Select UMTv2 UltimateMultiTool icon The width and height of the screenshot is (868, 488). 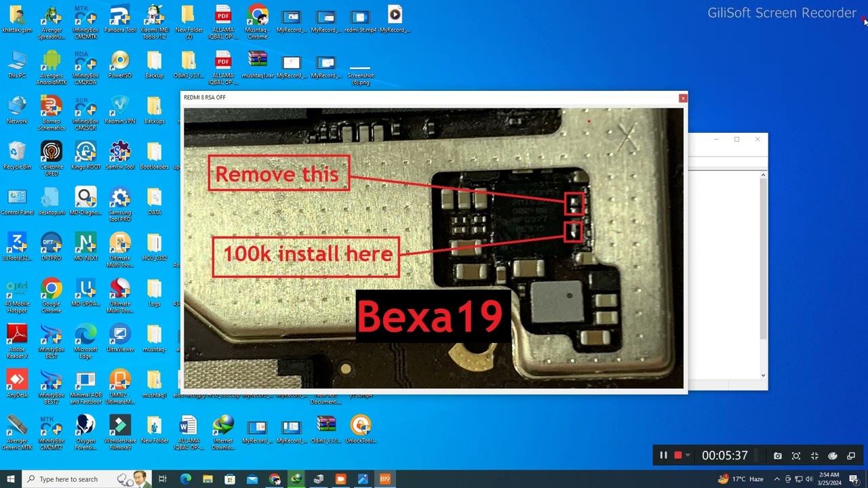tap(120, 387)
